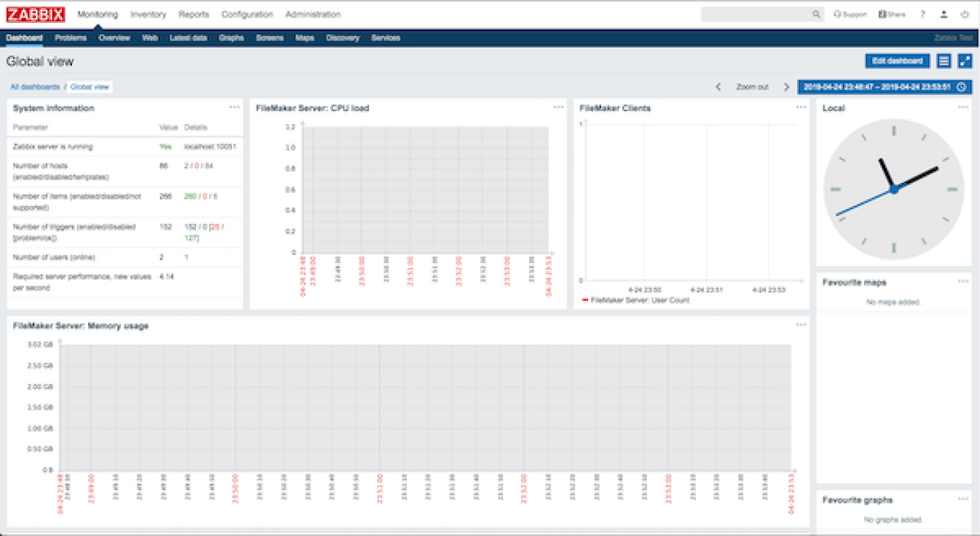The image size is (980, 536).
Task: Open the Memory usage widget menu dots
Action: coord(801,325)
